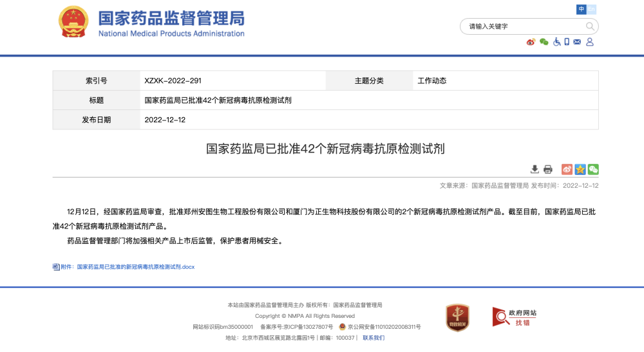Click the footer address line 北京市西城区
644x352 pixels.
(270, 338)
